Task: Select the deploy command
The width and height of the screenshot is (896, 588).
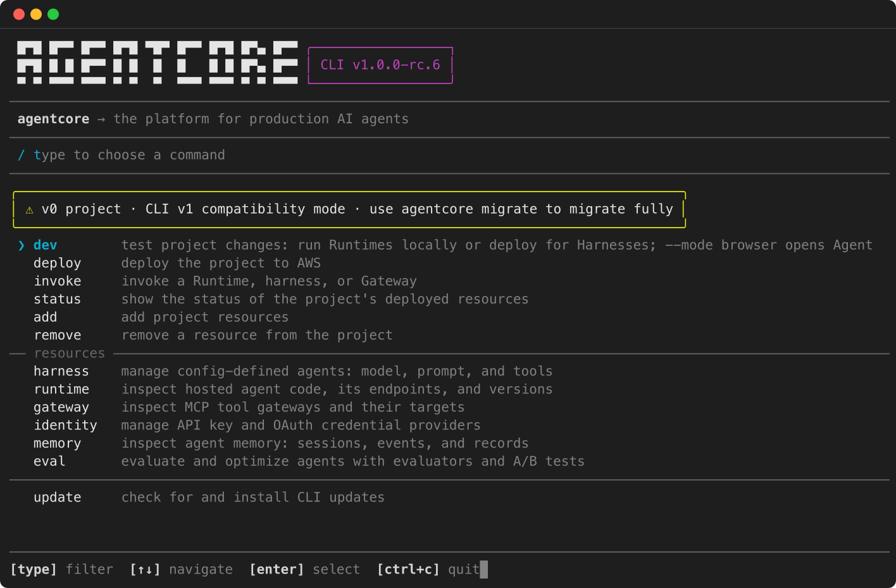Action: pos(58,263)
